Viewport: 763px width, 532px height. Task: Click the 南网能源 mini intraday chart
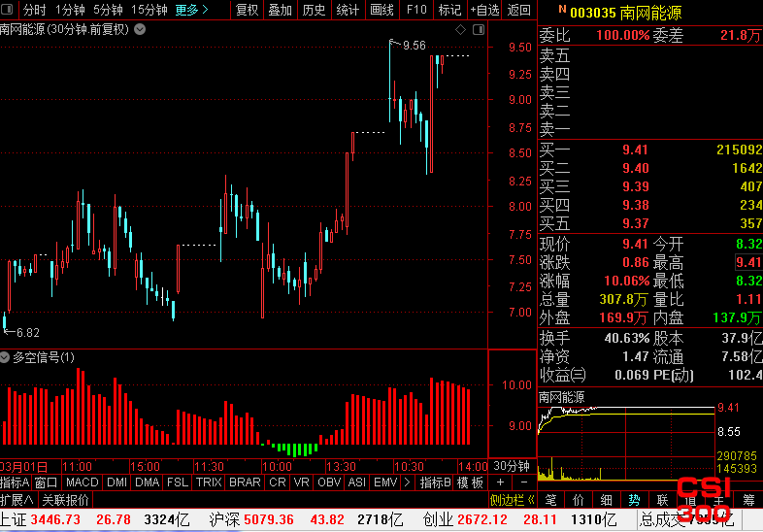(626, 442)
